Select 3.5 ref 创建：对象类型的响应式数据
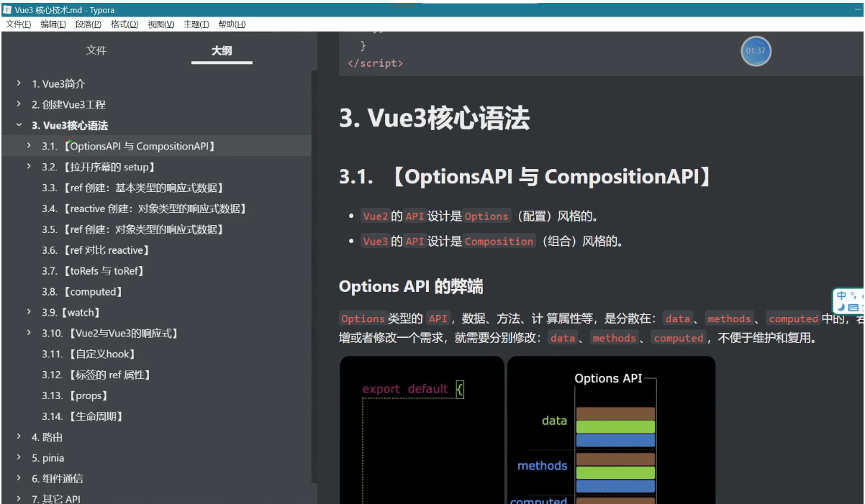The image size is (865, 504). [x=134, y=230]
